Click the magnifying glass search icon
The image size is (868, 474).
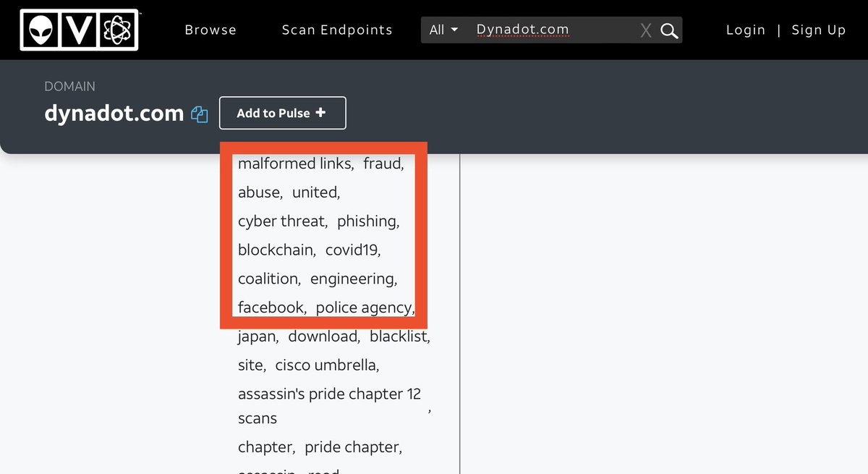(x=670, y=30)
